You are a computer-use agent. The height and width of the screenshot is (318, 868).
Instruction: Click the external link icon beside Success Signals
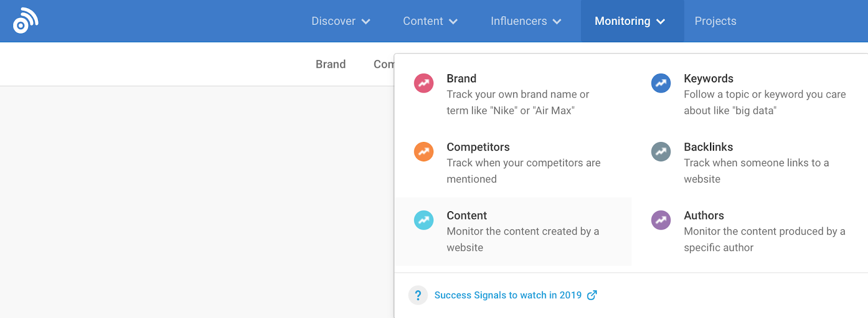click(592, 295)
